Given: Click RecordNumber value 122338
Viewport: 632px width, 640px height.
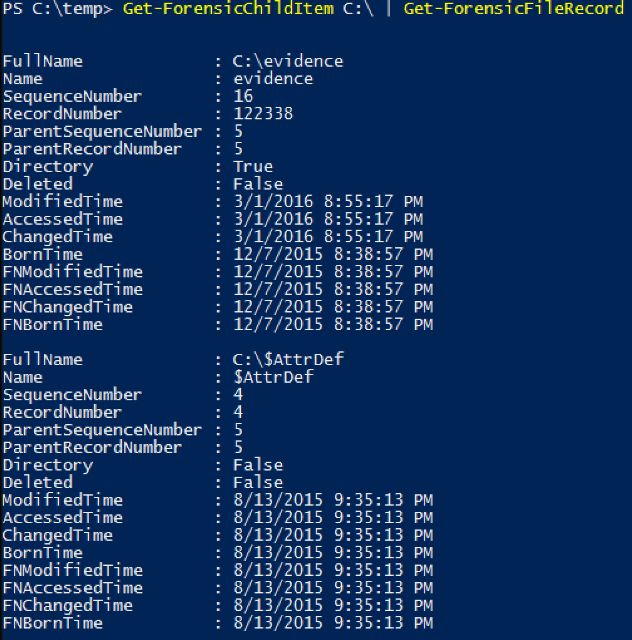Looking at the screenshot, I should click(x=263, y=114).
